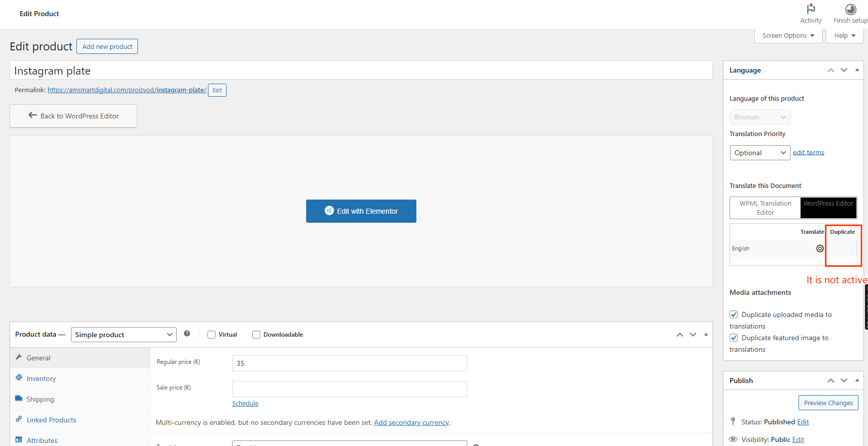Click the Multi-currency is enabled notice text
868x446 pixels.
coord(264,422)
